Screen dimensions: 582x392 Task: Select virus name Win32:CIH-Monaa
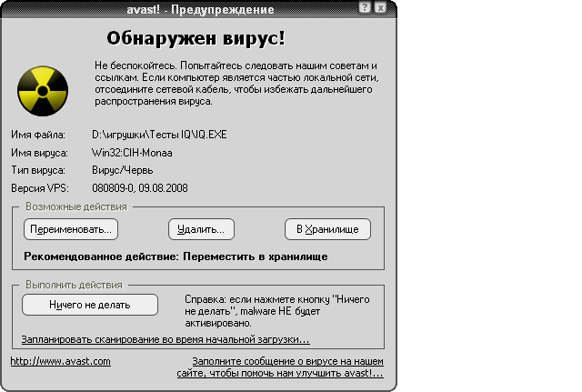point(132,153)
